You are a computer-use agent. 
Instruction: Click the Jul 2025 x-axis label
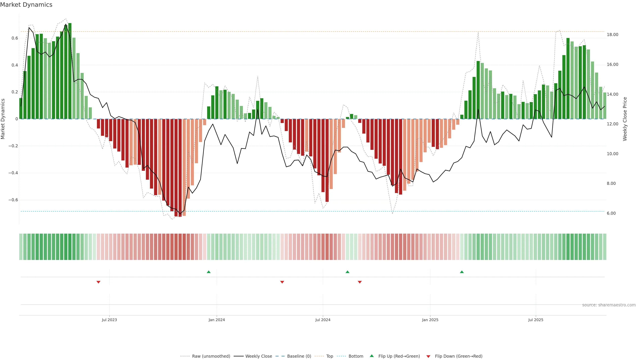click(536, 320)
